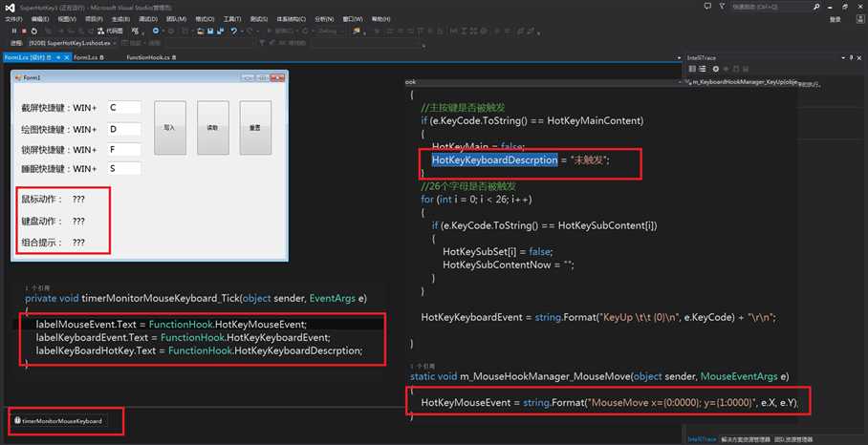Open the Code Map (代码图) toolbar button
The image size is (868, 445).
(111, 31)
